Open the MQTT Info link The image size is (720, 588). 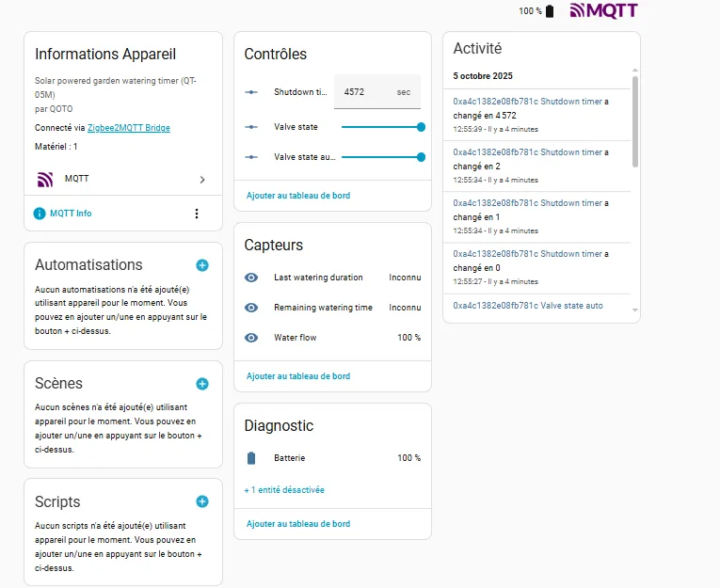coord(71,214)
